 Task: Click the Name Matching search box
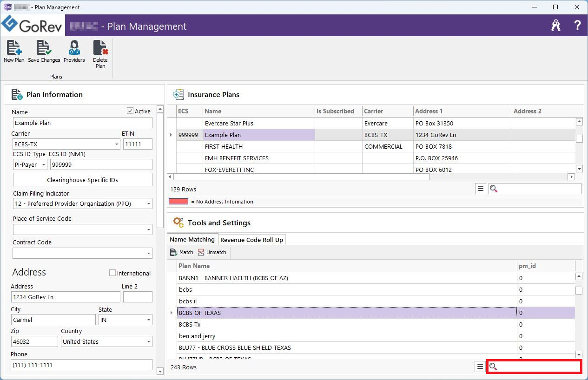click(x=535, y=367)
